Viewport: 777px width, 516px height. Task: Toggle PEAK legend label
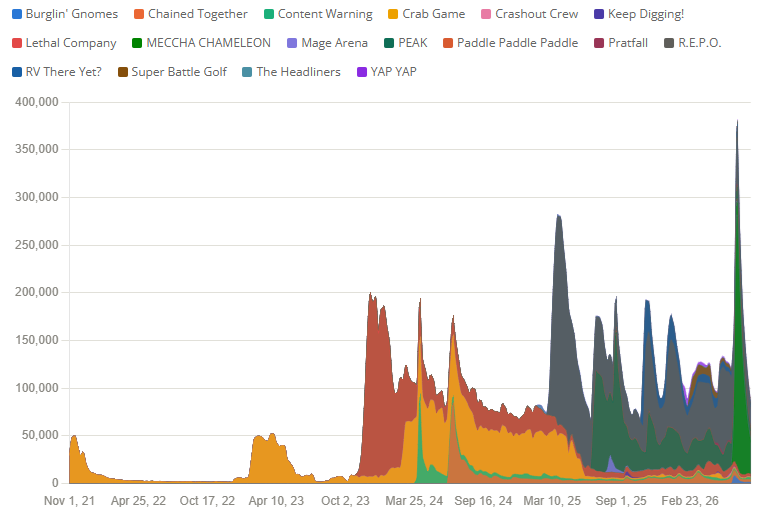pyautogui.click(x=413, y=43)
